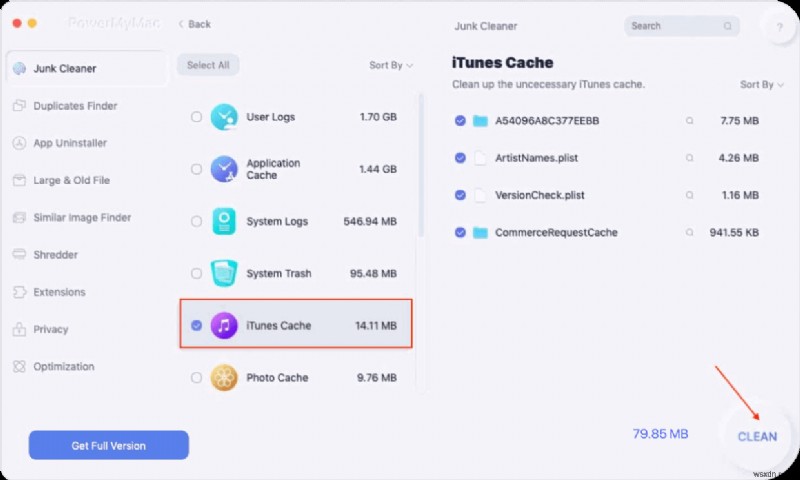Click the iTunes Cache music note icon
The height and width of the screenshot is (480, 800).
pos(224,325)
